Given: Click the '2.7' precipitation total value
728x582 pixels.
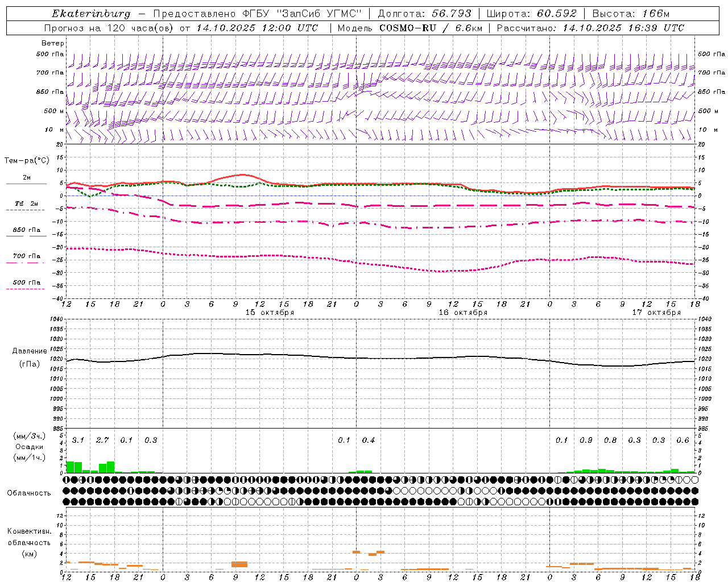Looking at the screenshot, I should 102,440.
